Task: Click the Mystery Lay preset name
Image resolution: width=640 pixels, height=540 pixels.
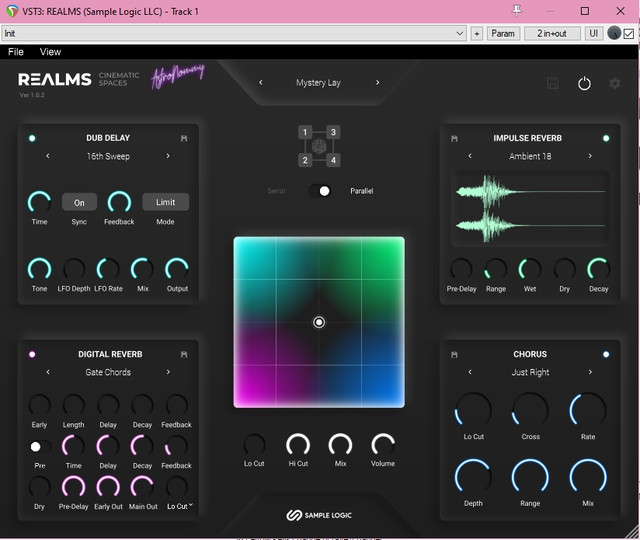Action: (318, 83)
